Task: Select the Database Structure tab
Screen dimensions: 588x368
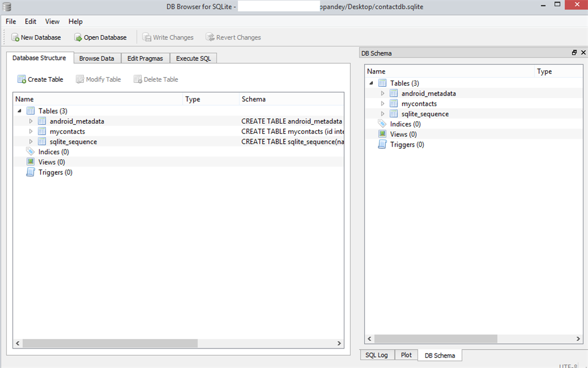Action: click(x=40, y=58)
